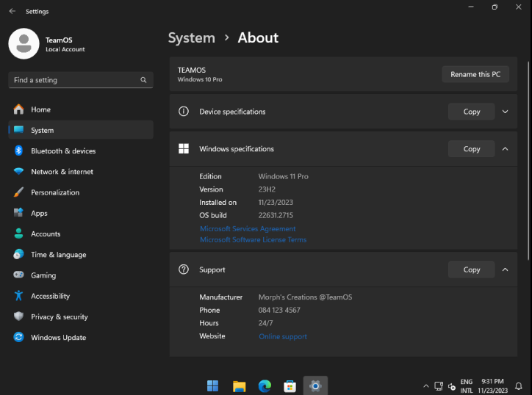Click the display tray icon

[439, 386]
